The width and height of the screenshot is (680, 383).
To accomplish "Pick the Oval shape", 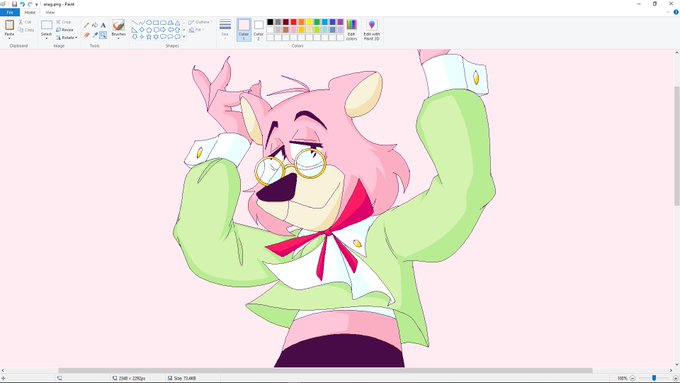I will [x=149, y=23].
